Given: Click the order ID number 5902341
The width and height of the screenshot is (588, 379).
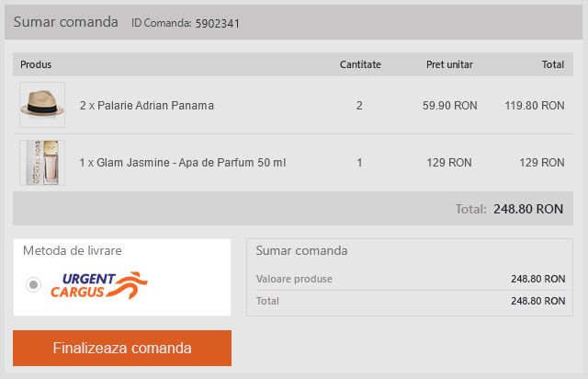Looking at the screenshot, I should click(218, 23).
